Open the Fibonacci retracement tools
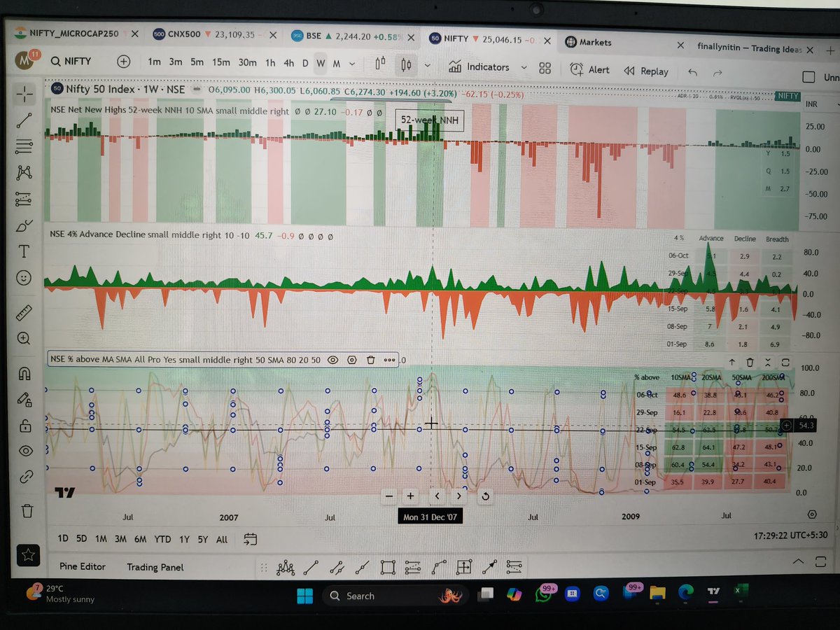Screen dimensions: 840x630 tap(24, 146)
